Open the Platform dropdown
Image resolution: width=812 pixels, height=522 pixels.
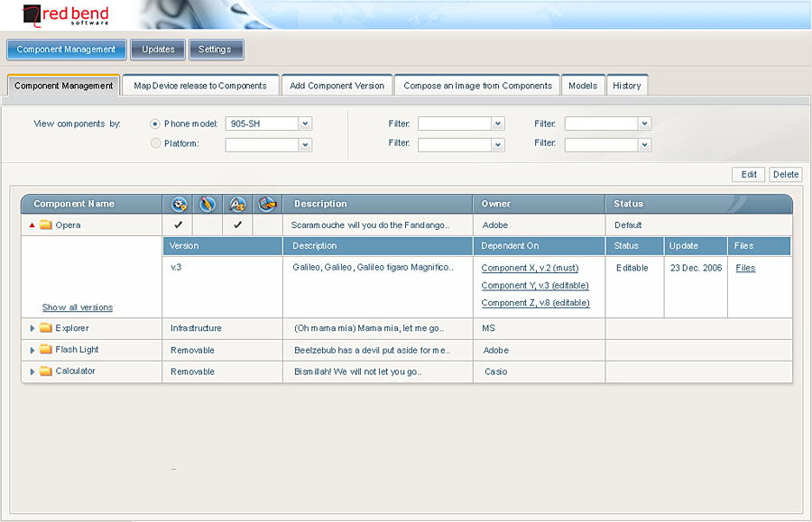(x=305, y=144)
